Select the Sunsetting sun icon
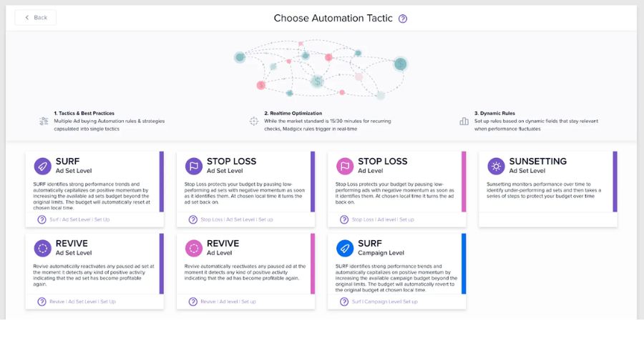Image resolution: width=644 pixels, height=356 pixels. coord(496,166)
